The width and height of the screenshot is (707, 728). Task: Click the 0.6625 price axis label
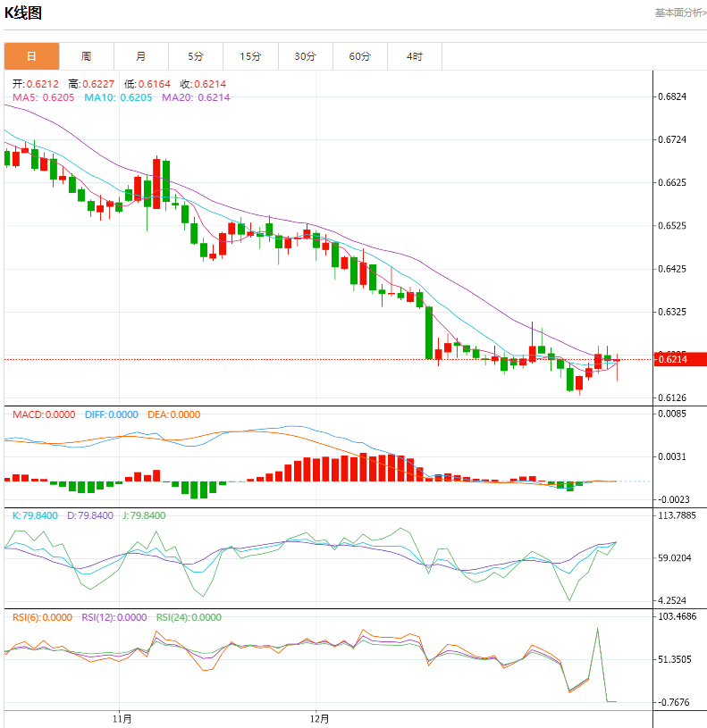click(672, 182)
